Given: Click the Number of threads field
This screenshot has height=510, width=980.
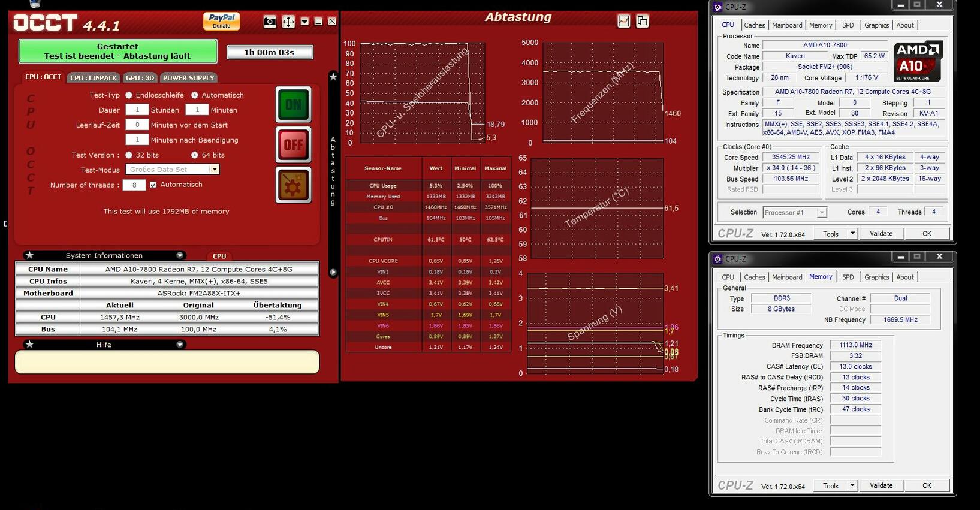Looking at the screenshot, I should coord(134,185).
